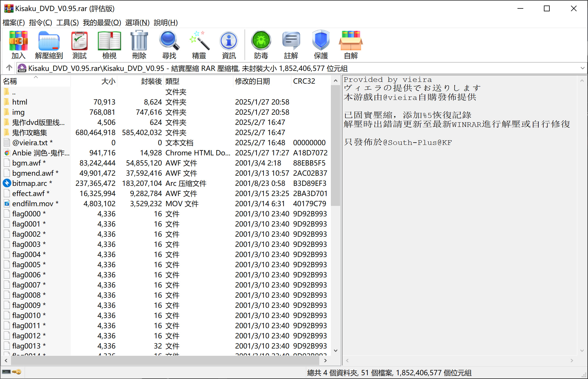The width and height of the screenshot is (588, 379).
Task: Select the bitmap.arc file entry
Action: click(29, 183)
